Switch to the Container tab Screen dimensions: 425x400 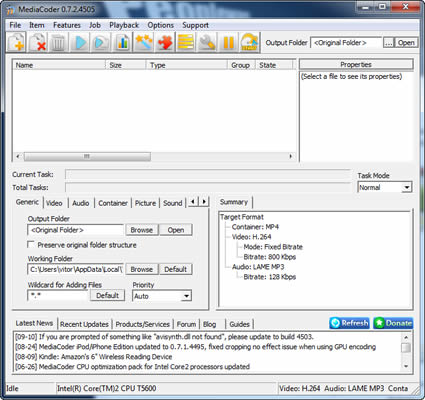click(x=113, y=203)
